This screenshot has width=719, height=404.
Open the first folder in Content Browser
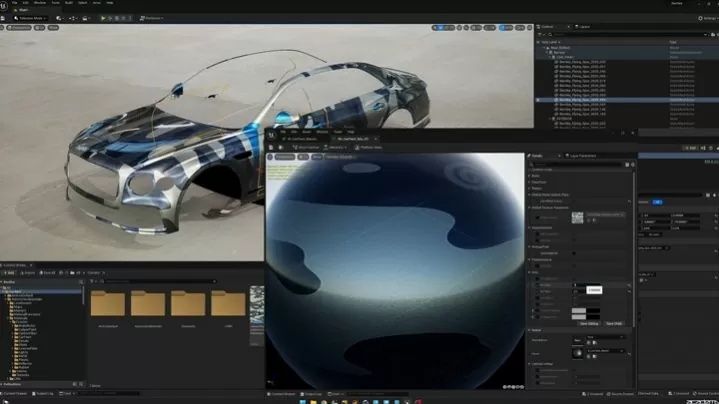pyautogui.click(x=107, y=304)
